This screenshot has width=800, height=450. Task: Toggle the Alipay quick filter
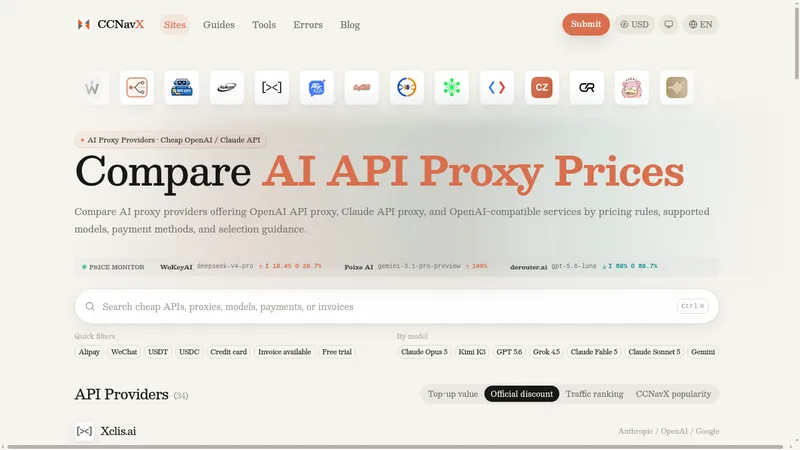coord(89,352)
